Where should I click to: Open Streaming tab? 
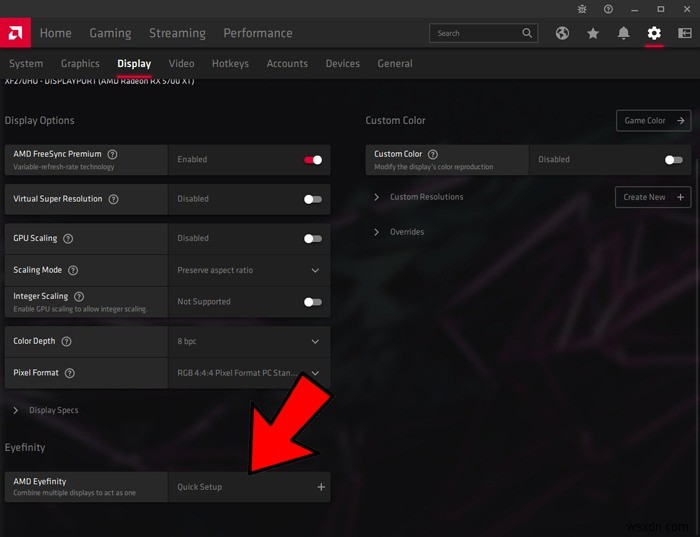tap(177, 33)
